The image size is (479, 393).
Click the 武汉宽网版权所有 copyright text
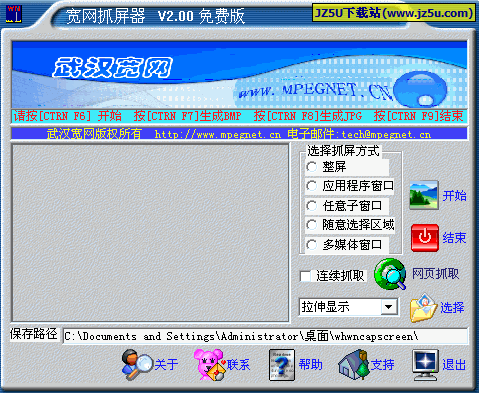pyautogui.click(x=94, y=134)
